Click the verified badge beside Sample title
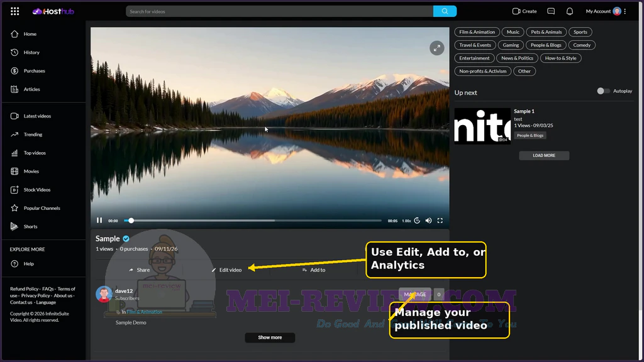Viewport: 644px width, 362px height. tap(126, 238)
